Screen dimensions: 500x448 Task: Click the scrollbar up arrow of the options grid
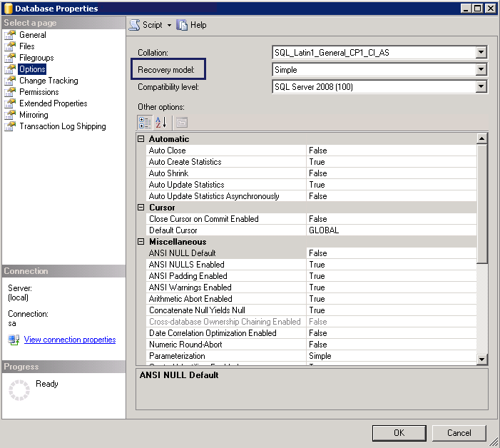pos(482,138)
